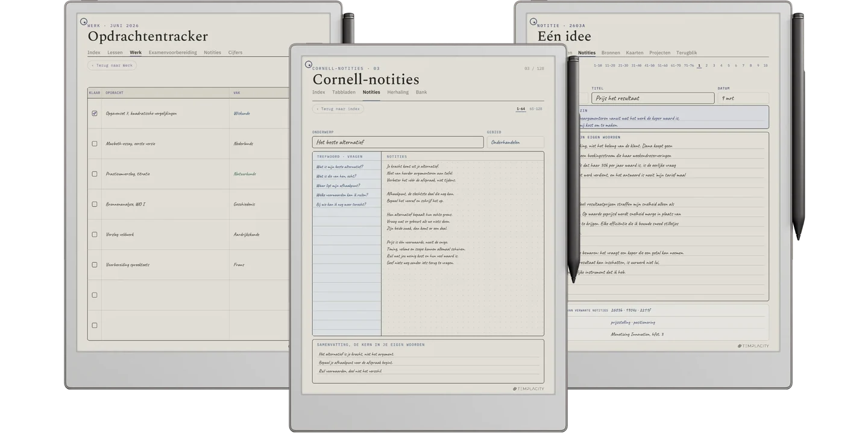Click the Datum field showing 9 mrt
The width and height of the screenshot is (868, 433).
pos(743,98)
